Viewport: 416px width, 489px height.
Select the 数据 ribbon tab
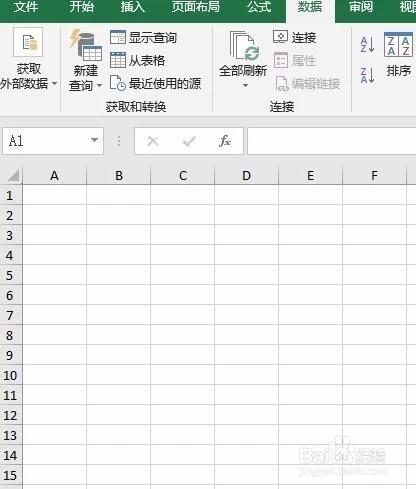[310, 7]
